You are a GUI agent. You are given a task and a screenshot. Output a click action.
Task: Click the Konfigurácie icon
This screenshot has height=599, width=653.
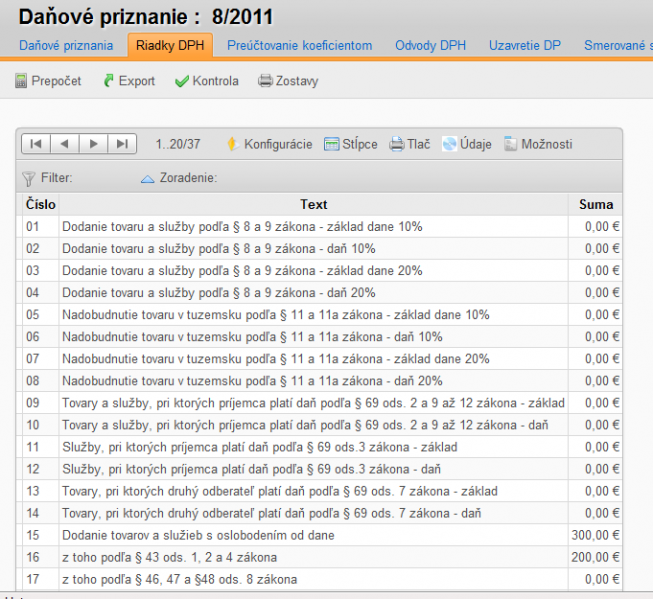coord(233,144)
